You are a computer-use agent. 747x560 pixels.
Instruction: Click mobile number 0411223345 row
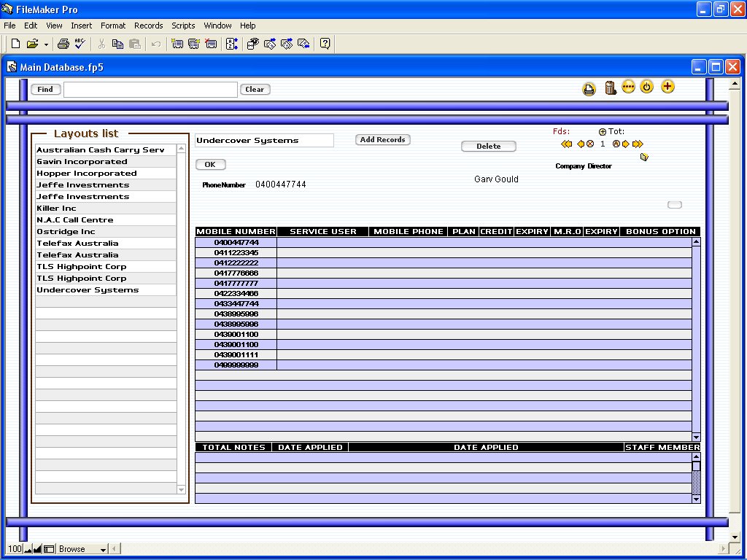point(236,252)
